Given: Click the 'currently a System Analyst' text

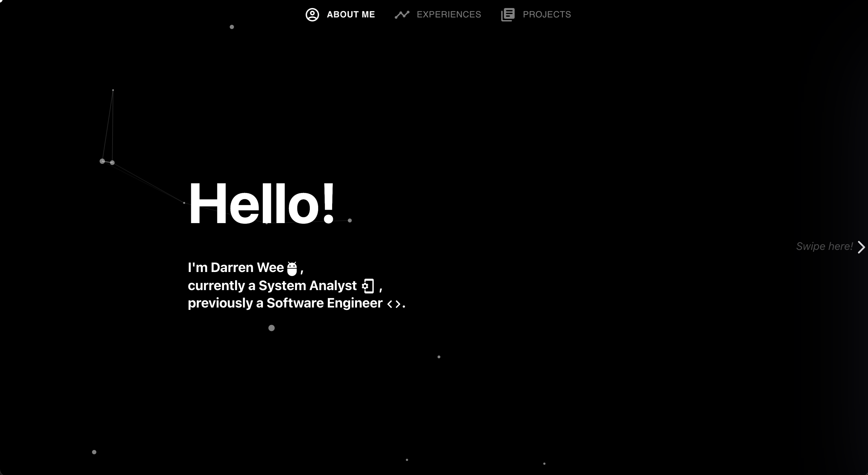Looking at the screenshot, I should click(272, 286).
